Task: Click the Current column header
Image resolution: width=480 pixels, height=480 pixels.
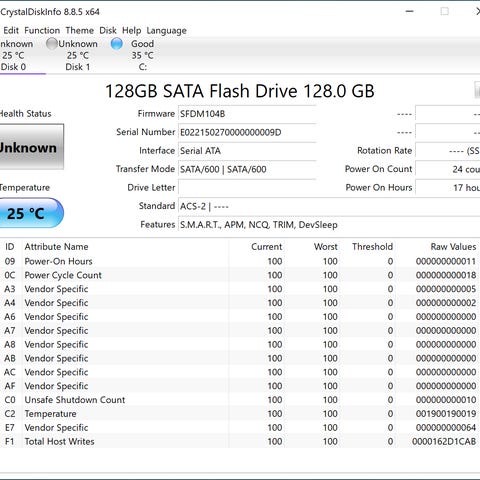Action: click(257, 247)
